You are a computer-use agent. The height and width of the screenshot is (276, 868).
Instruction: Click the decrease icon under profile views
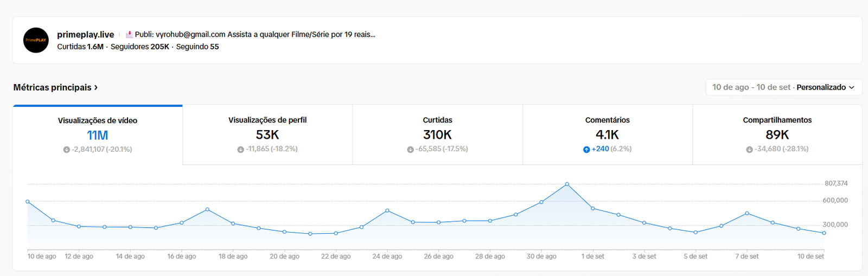coord(240,149)
